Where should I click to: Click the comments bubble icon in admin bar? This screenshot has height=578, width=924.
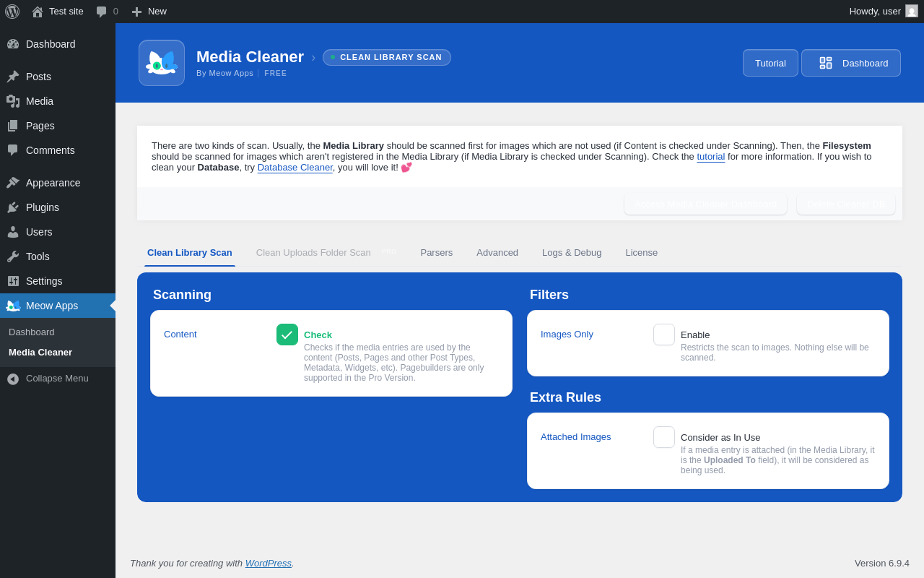pos(102,12)
